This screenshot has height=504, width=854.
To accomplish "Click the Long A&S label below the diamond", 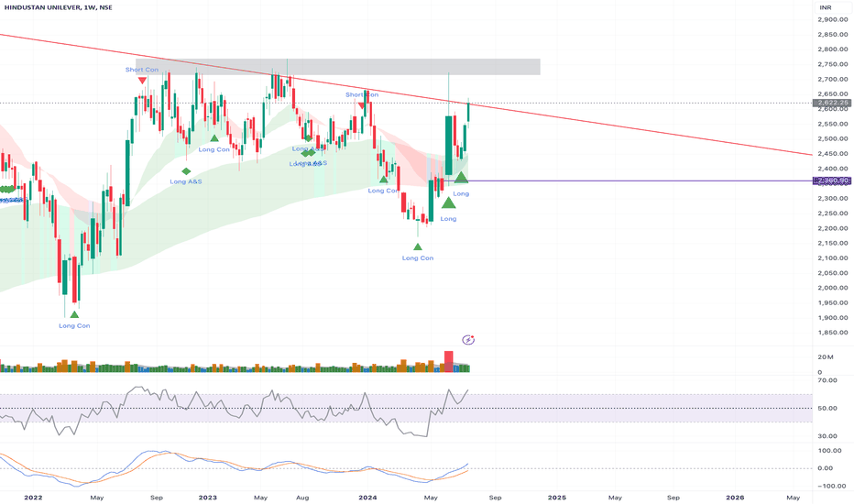I will [186, 181].
